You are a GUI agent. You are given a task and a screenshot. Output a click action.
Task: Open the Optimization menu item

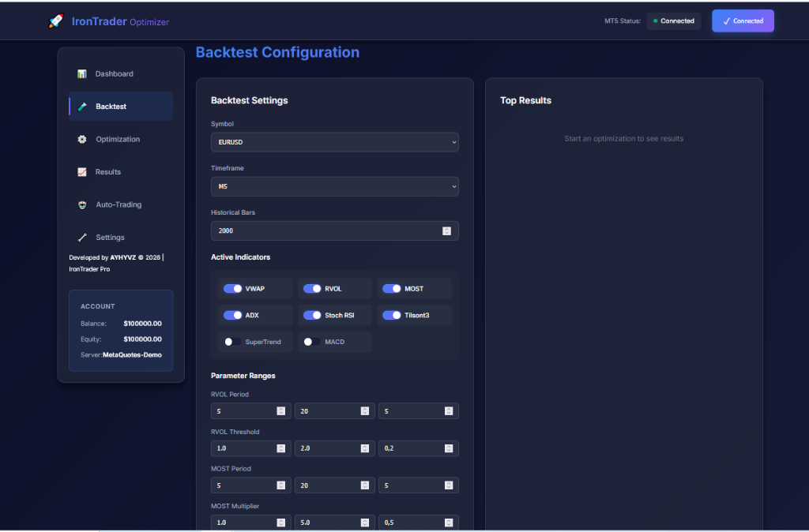pyautogui.click(x=118, y=140)
